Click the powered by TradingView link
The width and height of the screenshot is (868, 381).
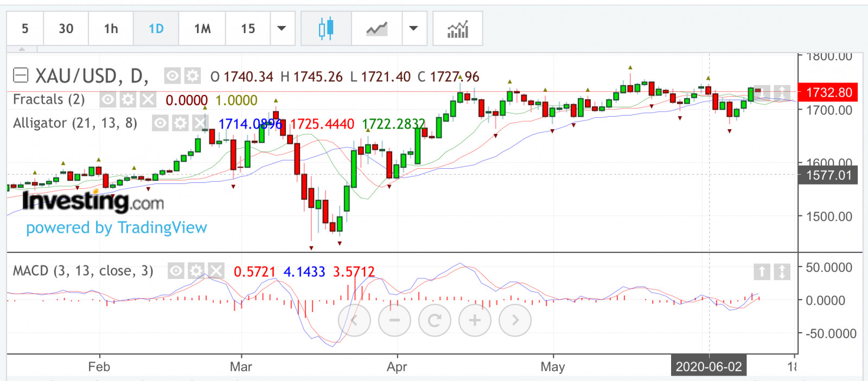117,228
